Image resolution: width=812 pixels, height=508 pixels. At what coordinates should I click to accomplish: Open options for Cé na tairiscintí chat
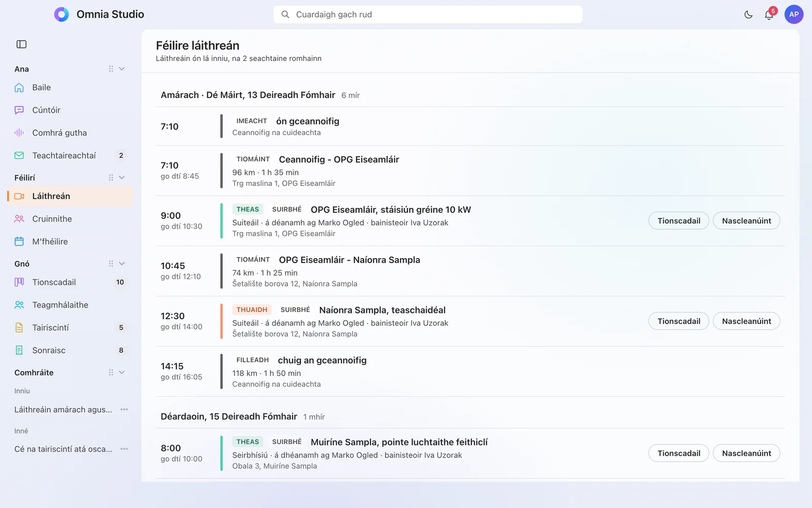click(x=124, y=449)
